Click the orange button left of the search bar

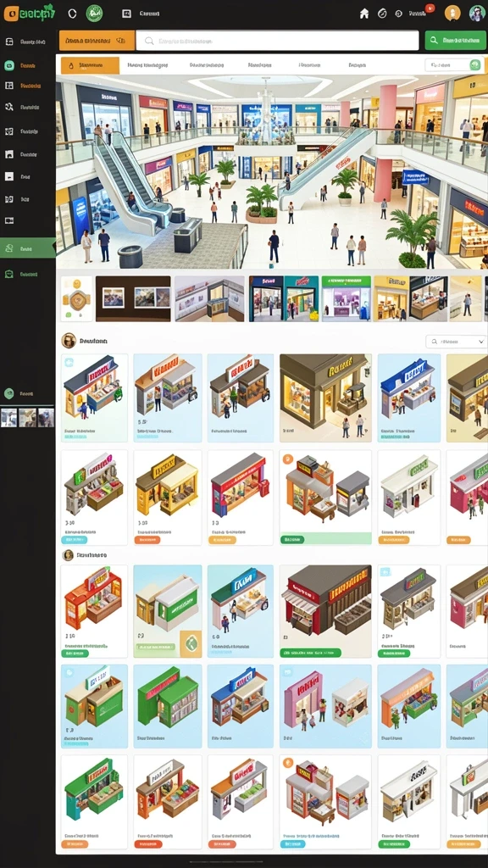click(97, 41)
